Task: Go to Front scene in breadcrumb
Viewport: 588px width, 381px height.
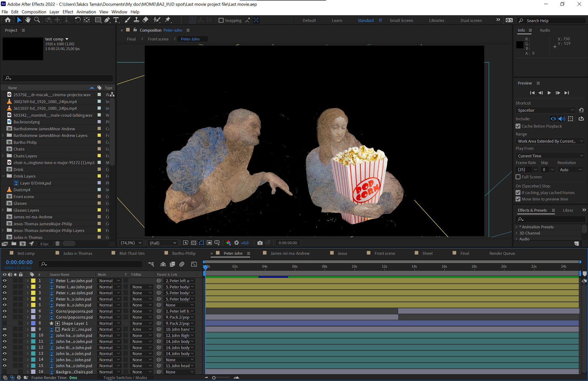Action: (x=158, y=39)
